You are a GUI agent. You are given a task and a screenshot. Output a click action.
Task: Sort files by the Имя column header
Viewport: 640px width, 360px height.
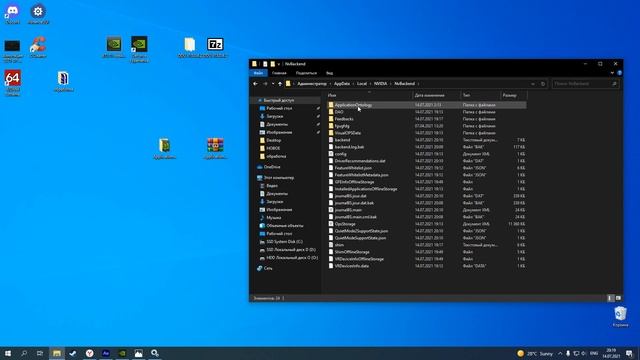(x=369, y=95)
